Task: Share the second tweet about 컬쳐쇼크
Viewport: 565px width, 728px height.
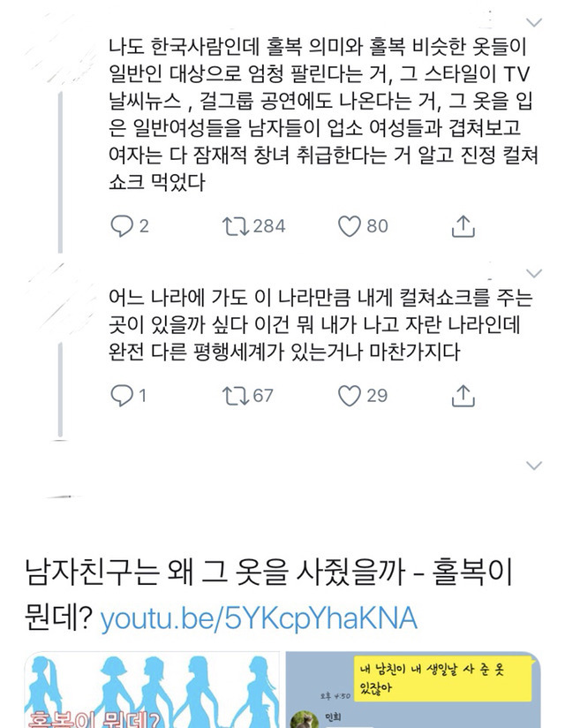Action: (463, 397)
